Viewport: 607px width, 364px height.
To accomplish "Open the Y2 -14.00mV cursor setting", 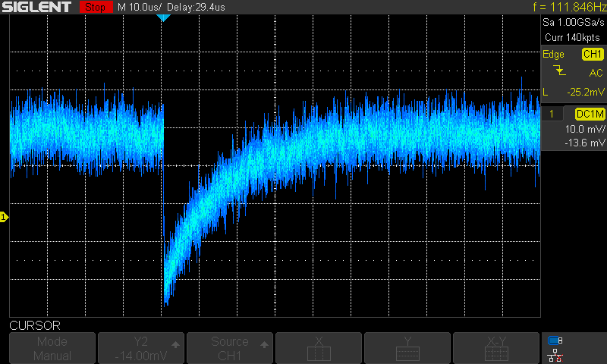I will 141,348.
